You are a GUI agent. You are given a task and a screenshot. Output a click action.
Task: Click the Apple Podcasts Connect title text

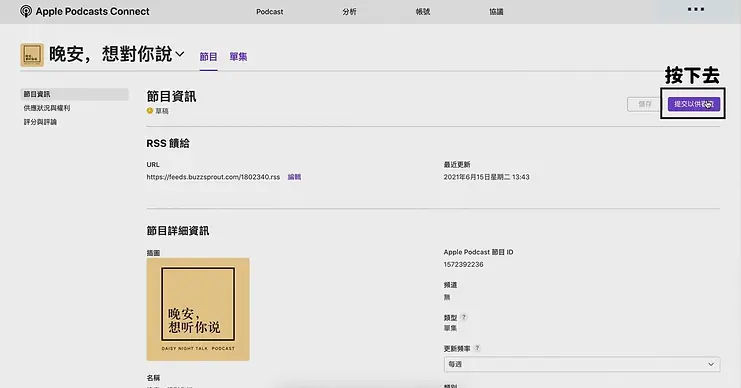point(93,11)
